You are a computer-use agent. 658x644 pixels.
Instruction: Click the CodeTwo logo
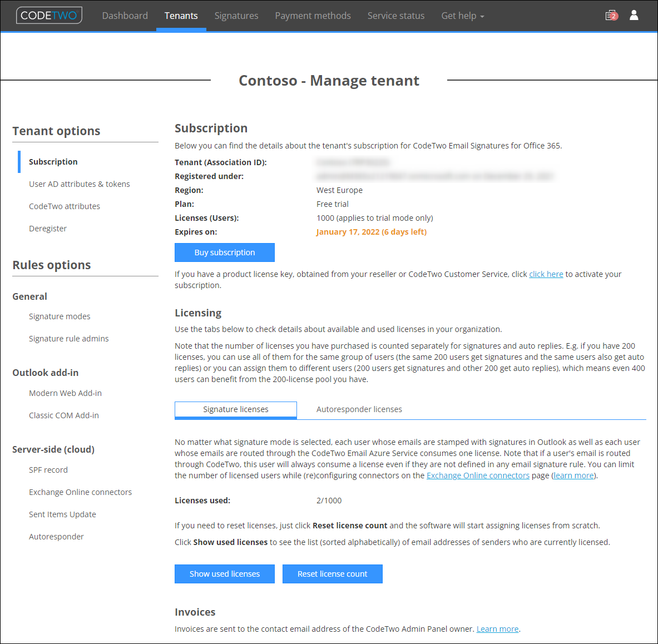(49, 16)
